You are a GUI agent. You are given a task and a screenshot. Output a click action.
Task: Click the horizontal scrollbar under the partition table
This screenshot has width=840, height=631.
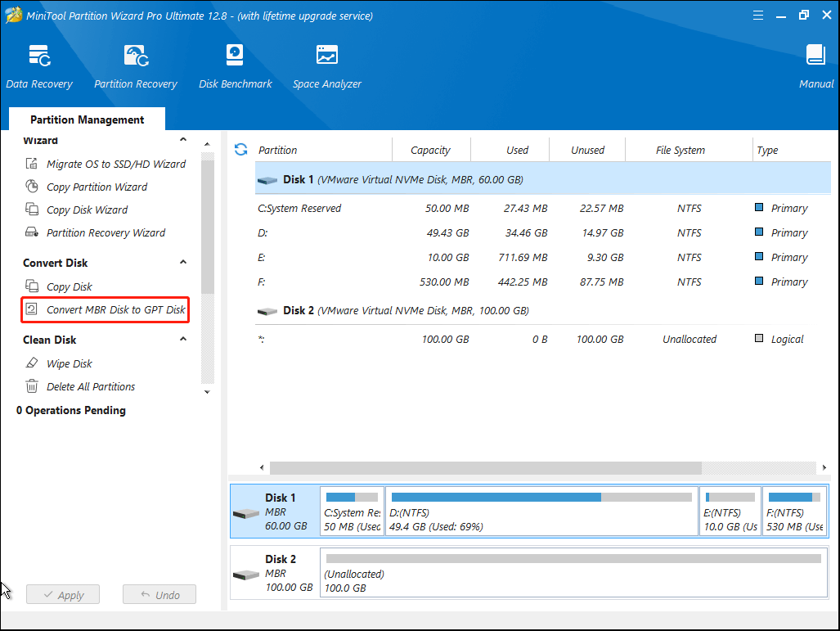pyautogui.click(x=491, y=467)
